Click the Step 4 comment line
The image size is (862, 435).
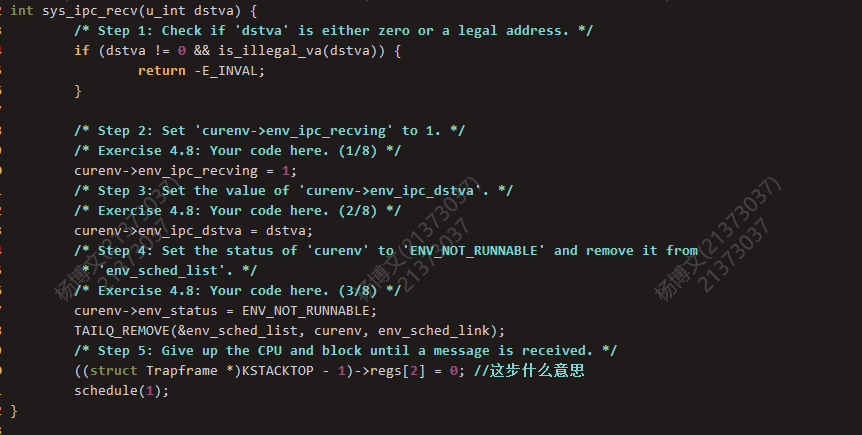tap(386, 251)
